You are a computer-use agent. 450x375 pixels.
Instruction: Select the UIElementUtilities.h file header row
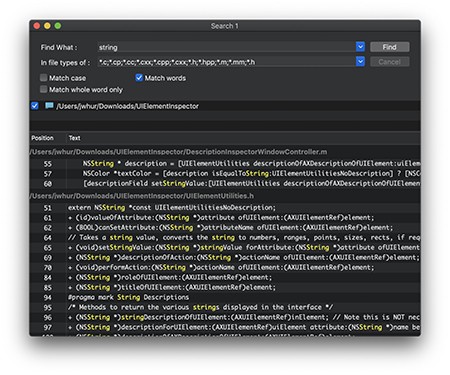tap(225, 196)
